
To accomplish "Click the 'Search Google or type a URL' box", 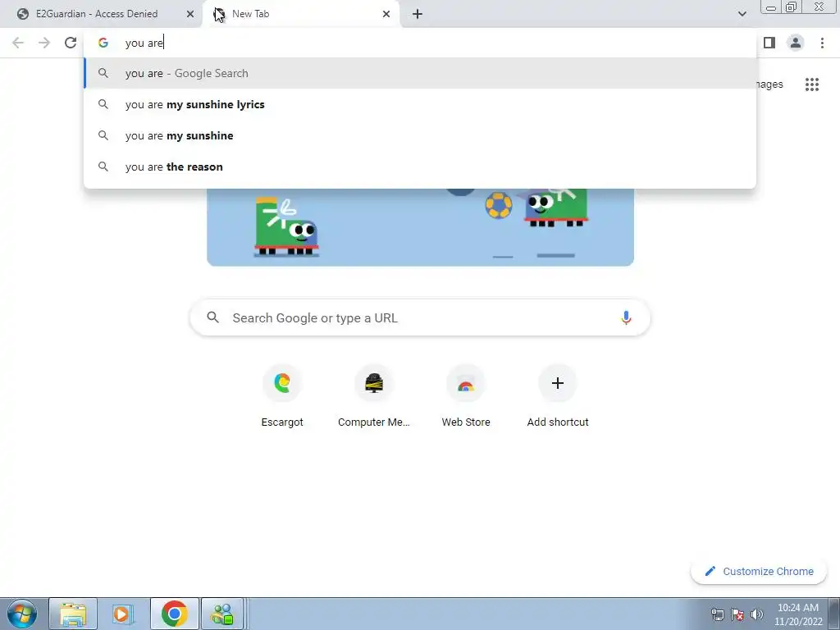I will (x=420, y=317).
